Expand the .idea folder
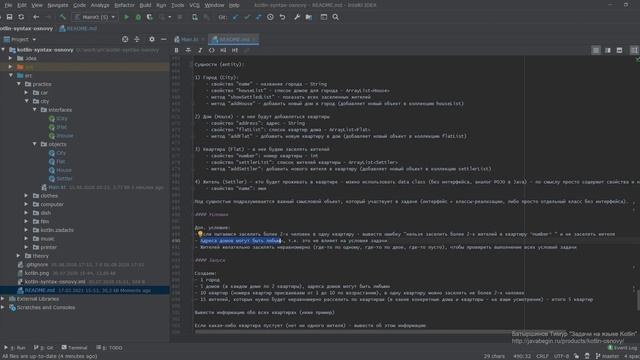This screenshot has width=640, height=360. (x=11, y=58)
